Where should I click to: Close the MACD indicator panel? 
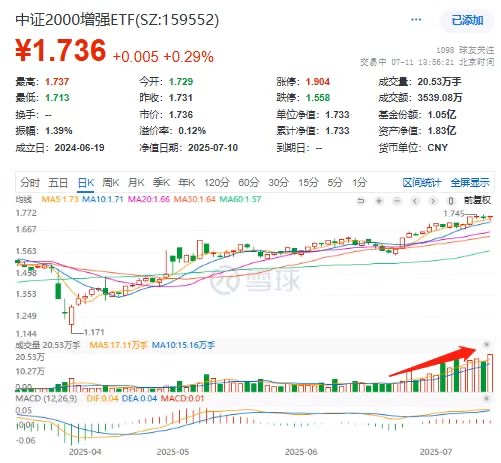pos(486,398)
